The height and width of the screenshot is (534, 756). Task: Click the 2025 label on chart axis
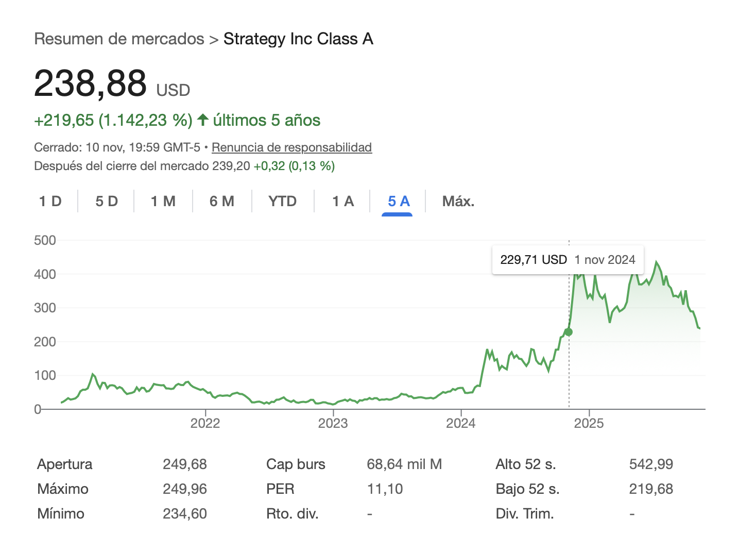(x=589, y=423)
